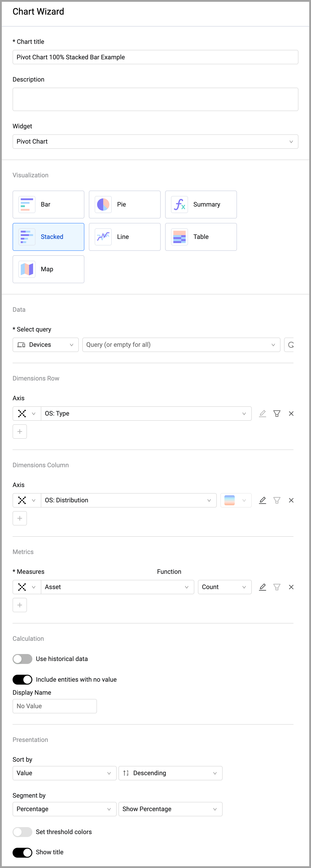311x868 pixels.
Task: Click the refresh icon beside query field
Action: pos(290,345)
